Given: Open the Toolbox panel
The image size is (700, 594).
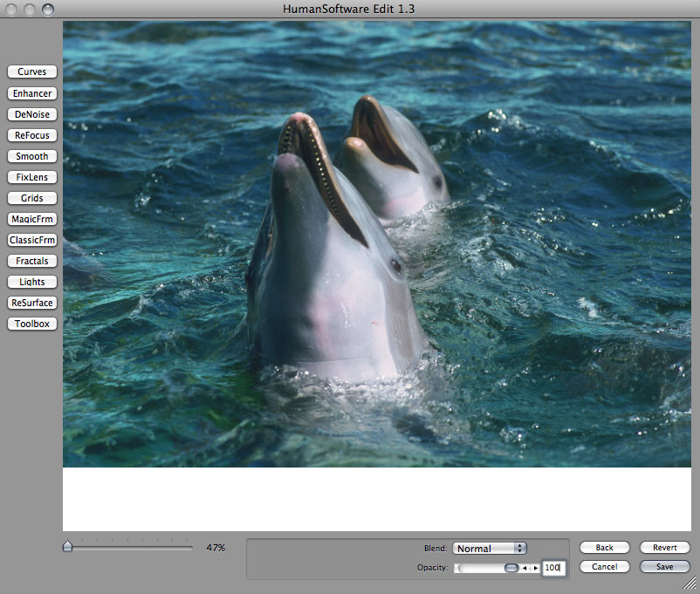Looking at the screenshot, I should pos(32,324).
